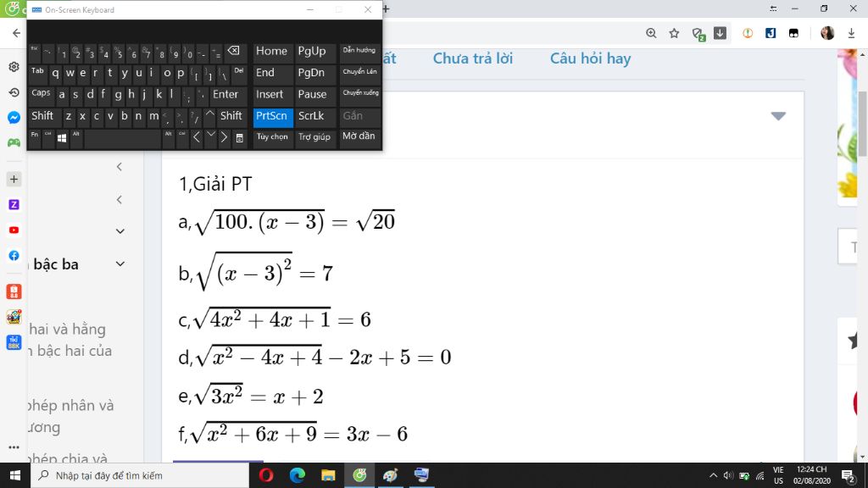Expand the chevron above 'bậc ba'

click(120, 231)
